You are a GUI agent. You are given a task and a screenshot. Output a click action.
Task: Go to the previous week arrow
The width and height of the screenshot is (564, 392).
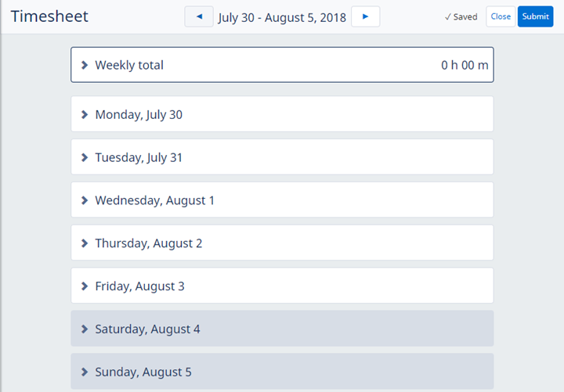click(199, 16)
